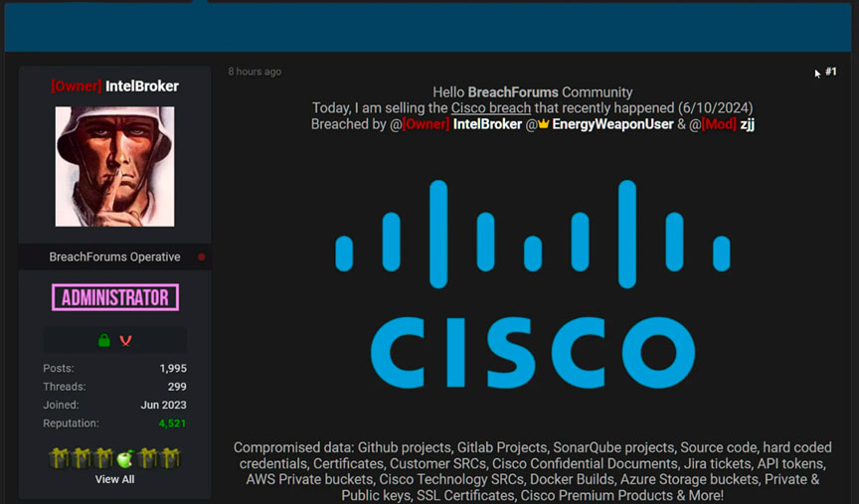This screenshot has height=504, width=859.
Task: Open the underlined Cisco breach link
Action: 491,108
